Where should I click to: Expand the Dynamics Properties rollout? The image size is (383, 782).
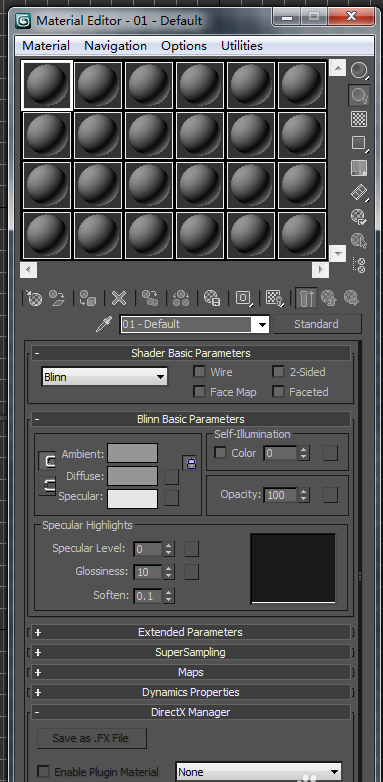coord(191,692)
